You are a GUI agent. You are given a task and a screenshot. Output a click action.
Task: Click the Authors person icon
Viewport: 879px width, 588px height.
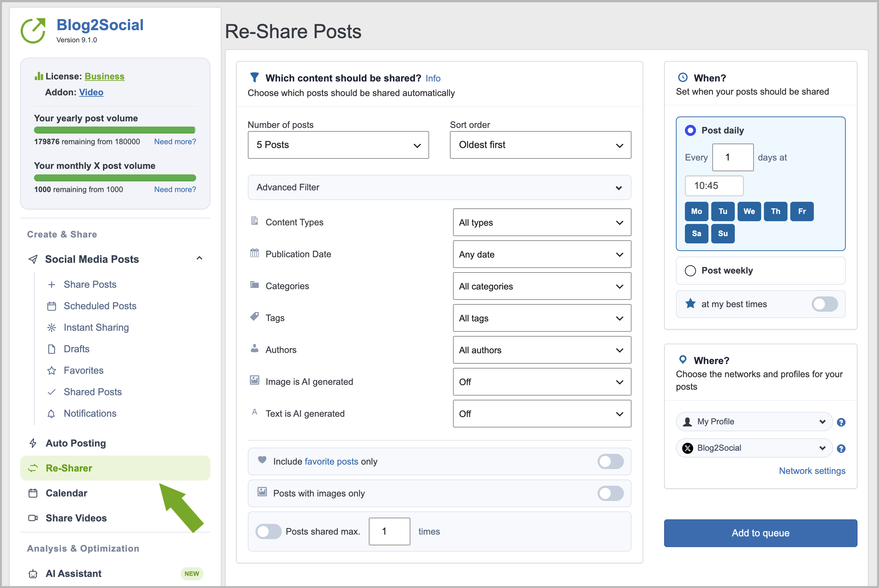click(x=254, y=348)
